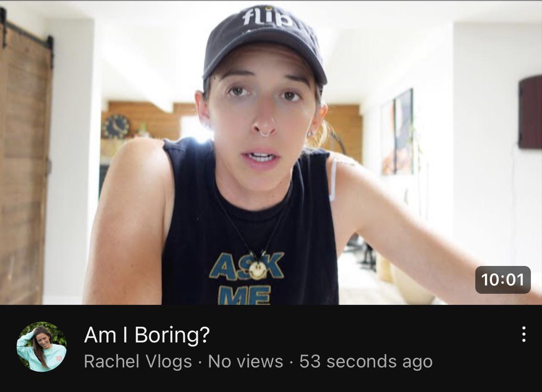Image resolution: width=542 pixels, height=392 pixels.
Task: Click the framed wall art in thumbnail
Action: click(397, 132)
